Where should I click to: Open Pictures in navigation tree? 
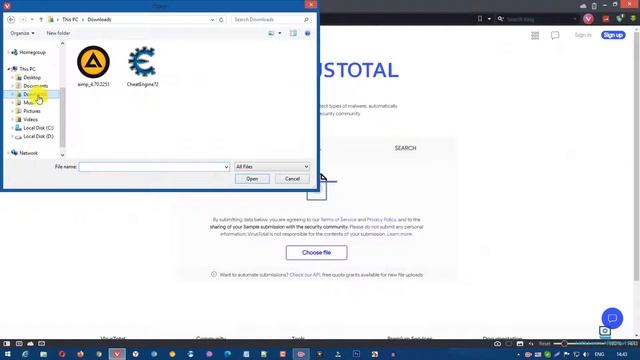coord(31,111)
